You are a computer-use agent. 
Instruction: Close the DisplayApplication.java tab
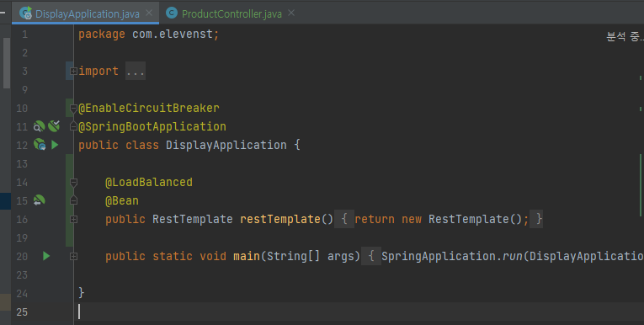point(149,13)
